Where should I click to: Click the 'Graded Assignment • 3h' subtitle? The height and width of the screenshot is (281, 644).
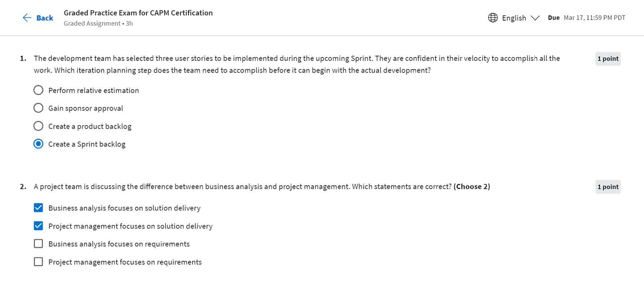(x=98, y=23)
